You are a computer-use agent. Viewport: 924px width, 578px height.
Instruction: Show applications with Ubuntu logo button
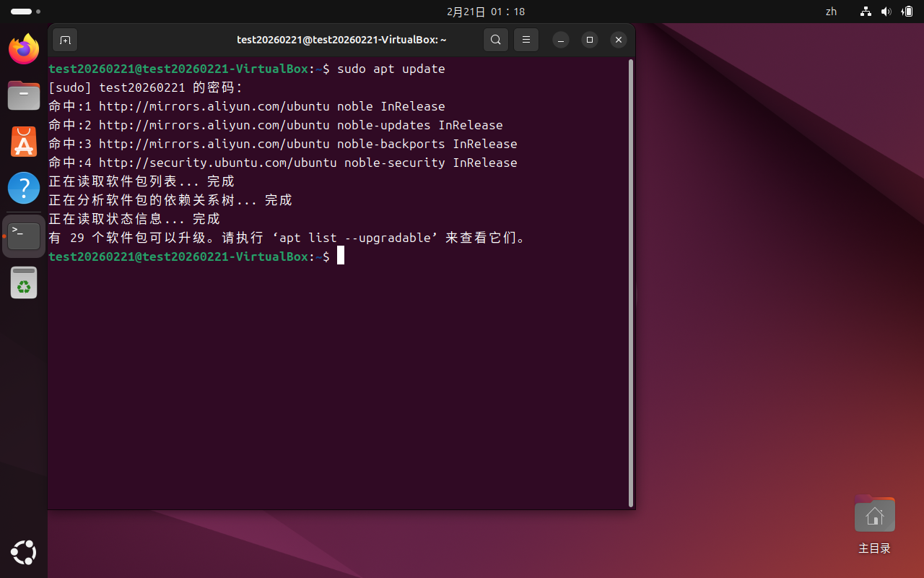(24, 553)
